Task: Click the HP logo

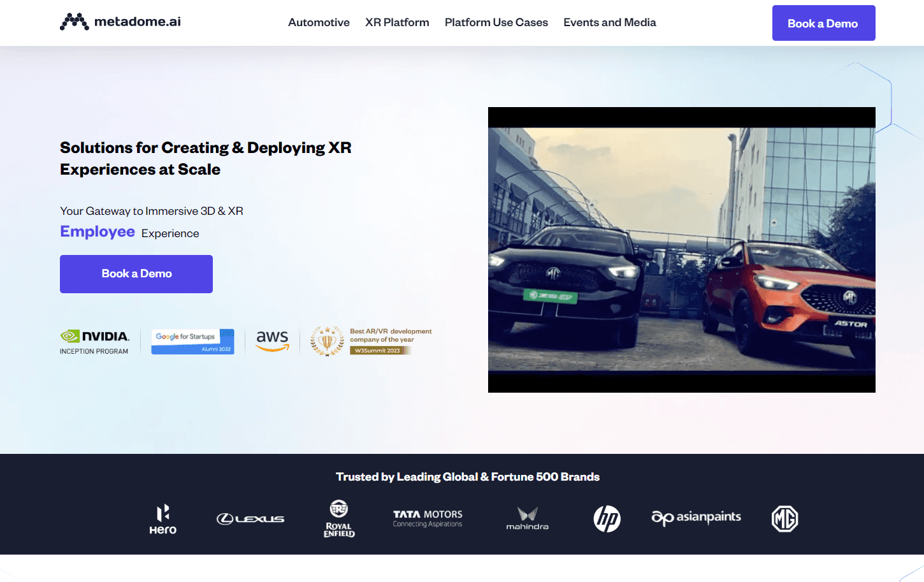Action: [x=607, y=519]
